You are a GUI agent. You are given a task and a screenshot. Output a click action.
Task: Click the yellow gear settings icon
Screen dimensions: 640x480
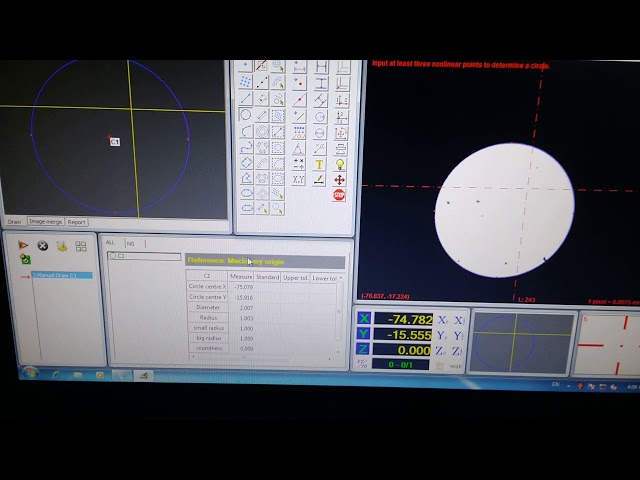[x=62, y=246]
